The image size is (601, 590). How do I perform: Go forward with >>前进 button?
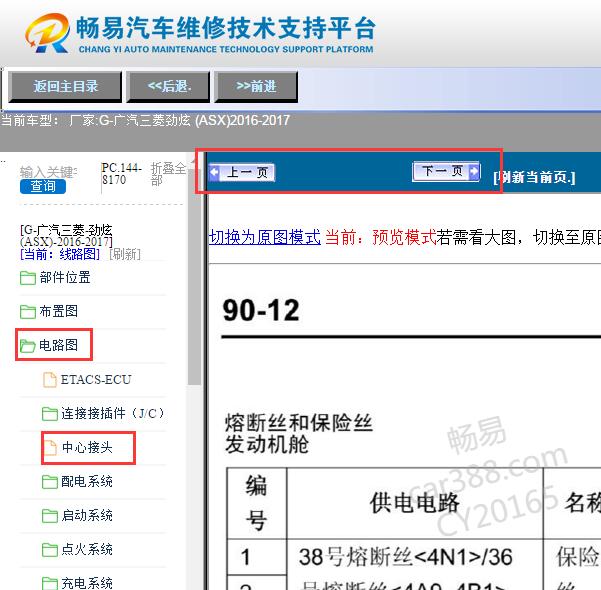point(256,87)
